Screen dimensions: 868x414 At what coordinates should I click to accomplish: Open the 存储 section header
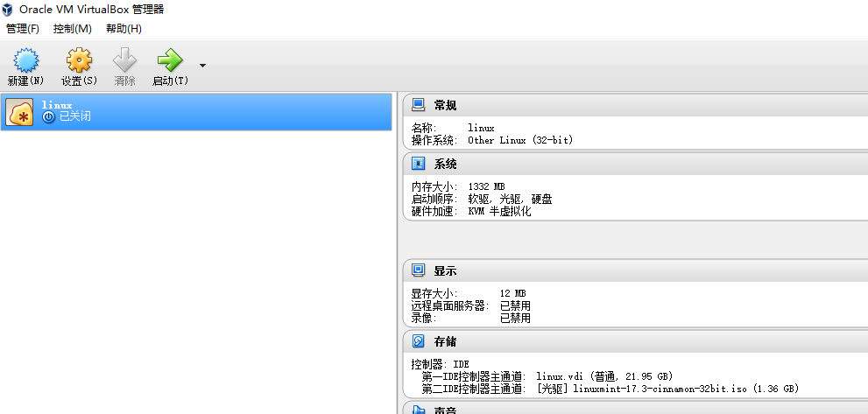[x=636, y=341]
